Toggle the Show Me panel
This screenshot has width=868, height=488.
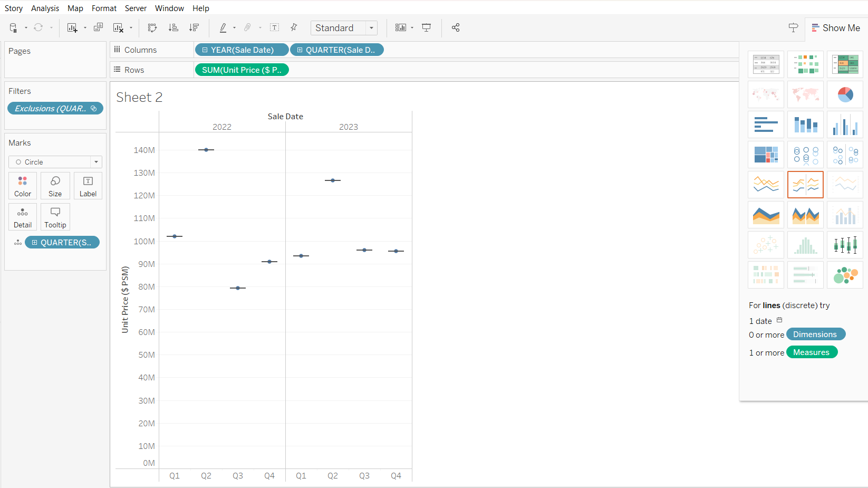click(x=836, y=28)
